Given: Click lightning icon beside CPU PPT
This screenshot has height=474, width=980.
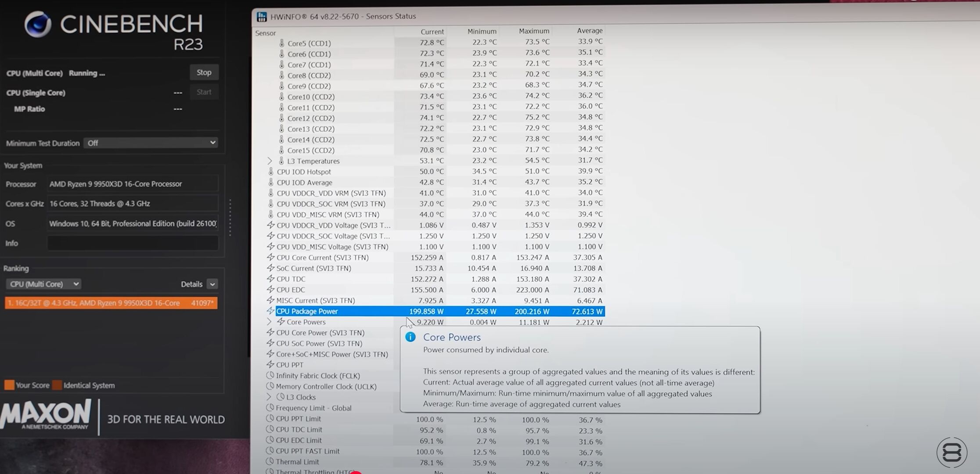Looking at the screenshot, I should (270, 364).
